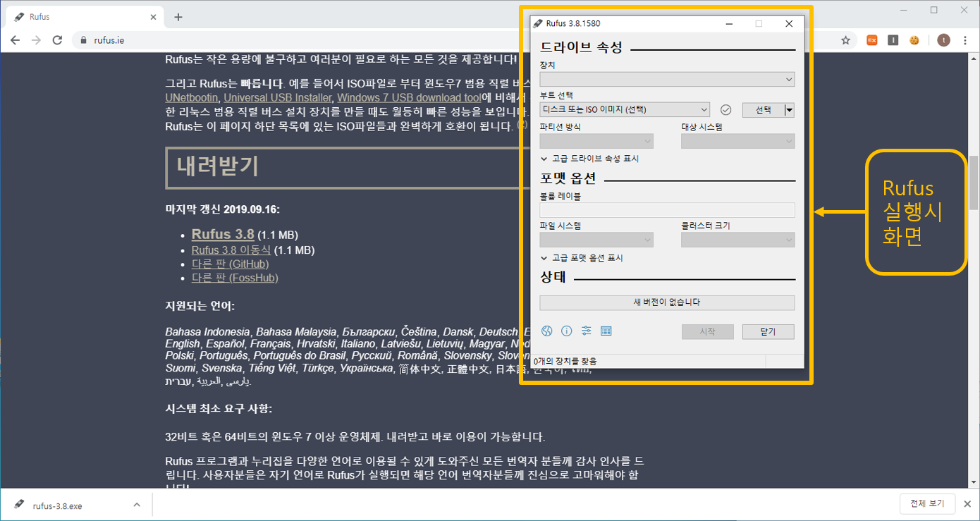Open the Universal USB Installer link
980x521 pixels.
277,97
